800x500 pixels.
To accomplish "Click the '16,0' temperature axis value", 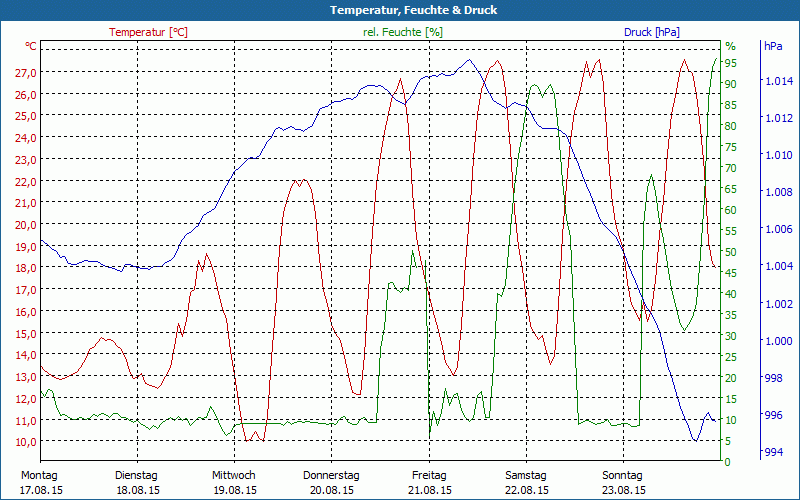I will click(x=26, y=312).
